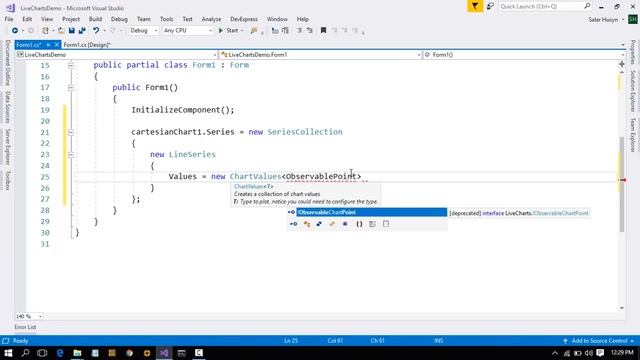
Task: Open the Server Explorer side panel
Action: (7, 147)
